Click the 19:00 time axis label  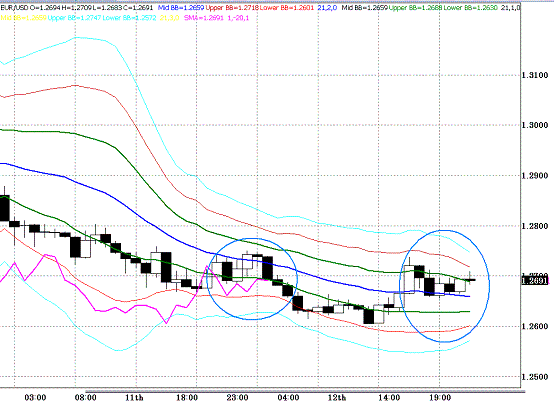(x=440, y=398)
